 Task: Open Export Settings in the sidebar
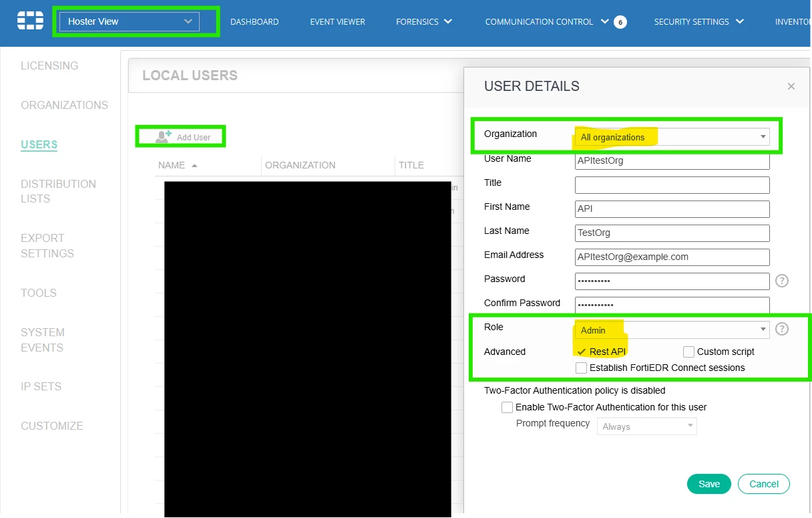(47, 245)
